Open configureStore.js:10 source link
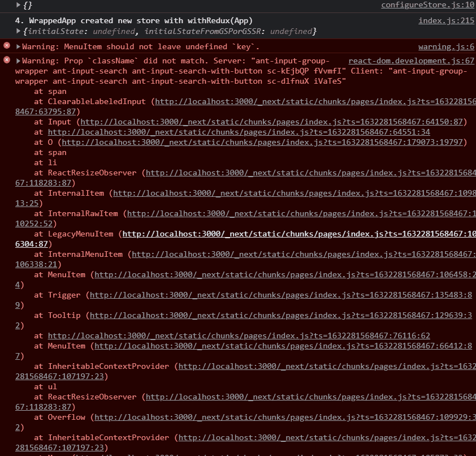This screenshot has width=476, height=456. tap(427, 5)
